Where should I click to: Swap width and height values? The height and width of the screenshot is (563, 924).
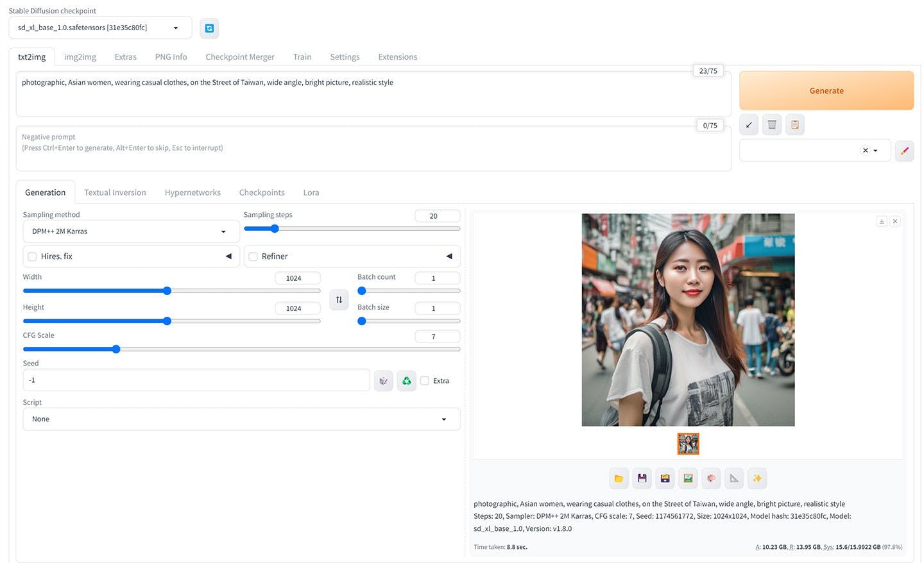(x=339, y=299)
